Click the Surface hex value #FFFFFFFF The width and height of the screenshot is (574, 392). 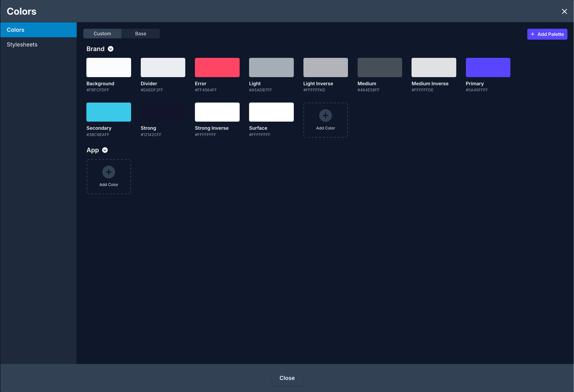pyautogui.click(x=260, y=135)
